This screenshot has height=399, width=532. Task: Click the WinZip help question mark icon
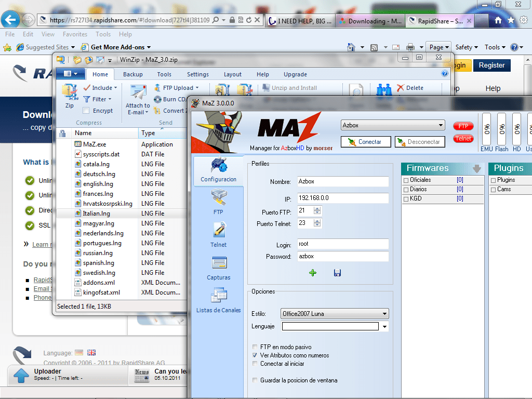tap(445, 74)
